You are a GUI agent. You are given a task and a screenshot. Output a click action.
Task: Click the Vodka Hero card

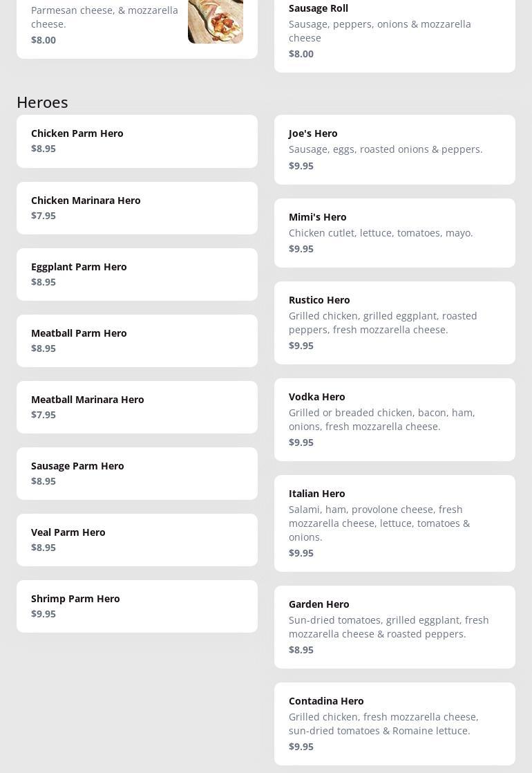395,419
